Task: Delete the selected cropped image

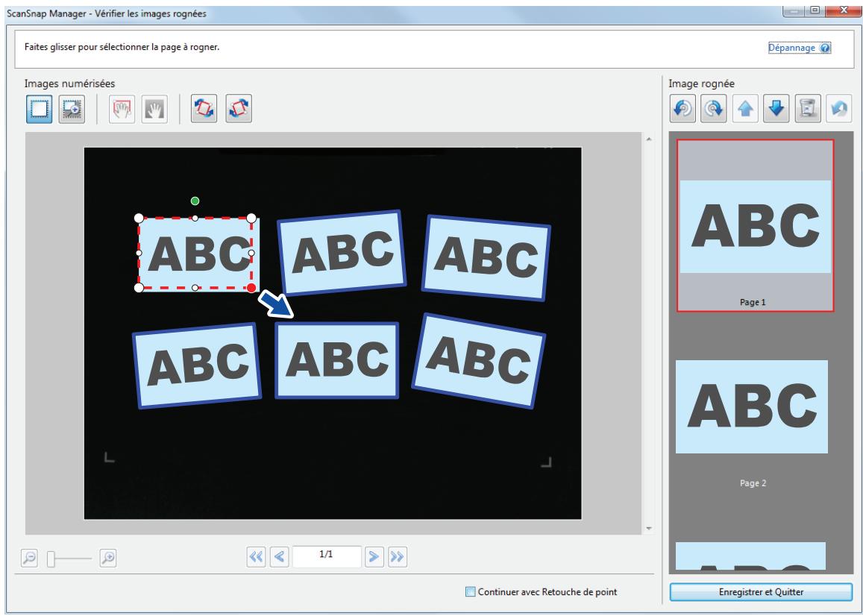Action: pyautogui.click(x=807, y=108)
